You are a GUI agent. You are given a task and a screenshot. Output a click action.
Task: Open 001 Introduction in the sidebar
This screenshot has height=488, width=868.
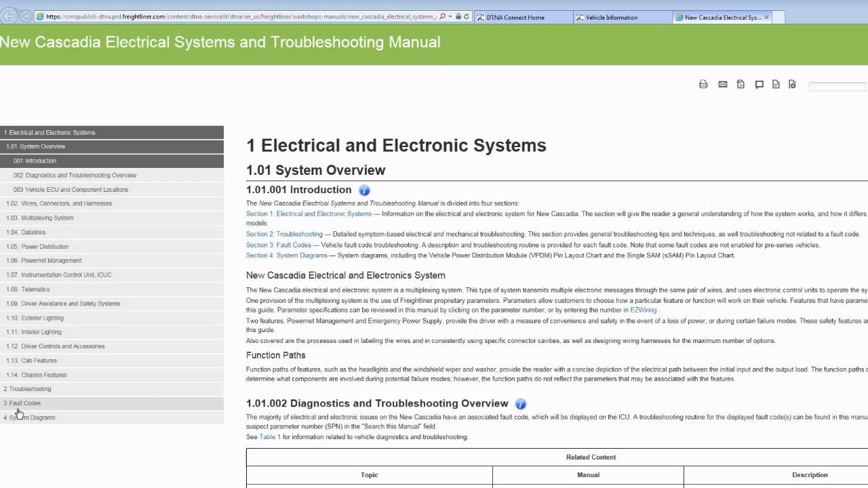112,161
